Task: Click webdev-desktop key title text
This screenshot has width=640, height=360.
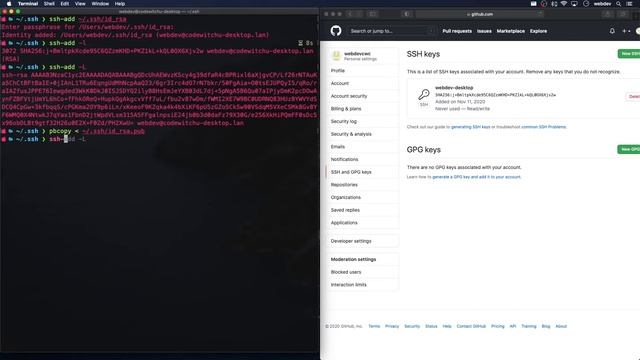Action: click(454, 87)
